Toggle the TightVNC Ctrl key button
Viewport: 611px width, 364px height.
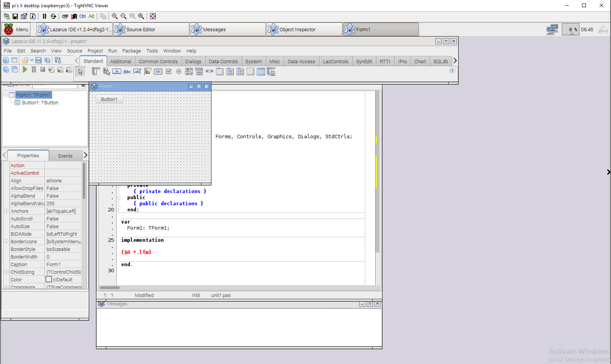(x=83, y=16)
